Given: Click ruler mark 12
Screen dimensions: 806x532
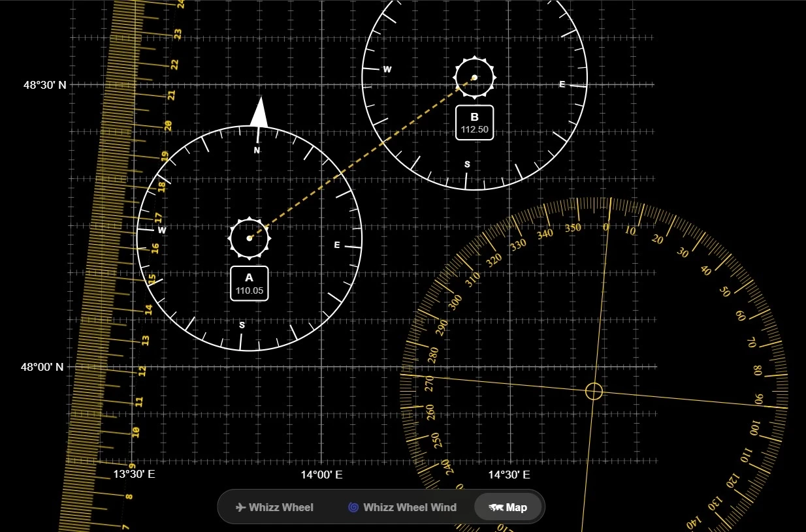Looking at the screenshot, I should pyautogui.click(x=142, y=371).
